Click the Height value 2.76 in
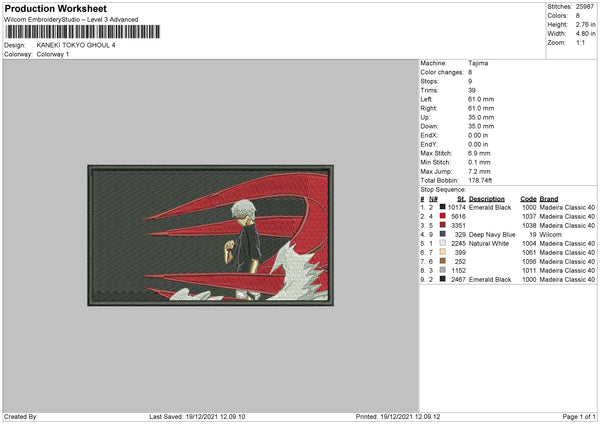The image size is (600, 424). coord(585,24)
